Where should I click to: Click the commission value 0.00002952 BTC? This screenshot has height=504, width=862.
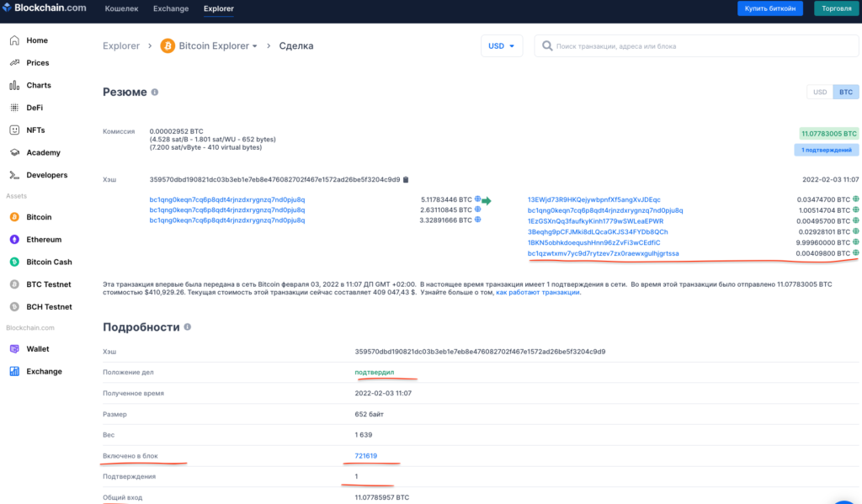176,131
